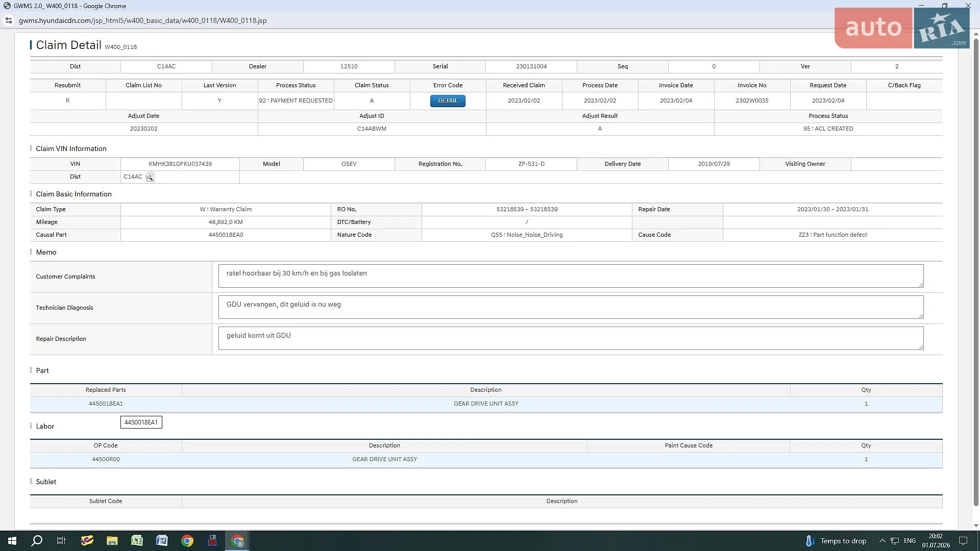The width and height of the screenshot is (980, 551).
Task: Select the replaced part row 4450018EA1
Action: [486, 404]
